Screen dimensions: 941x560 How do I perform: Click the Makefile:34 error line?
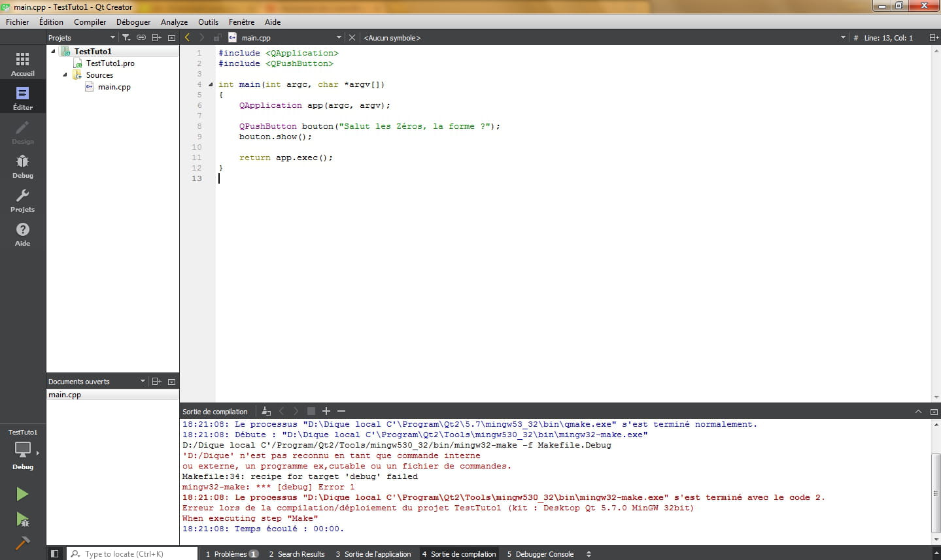pos(300,476)
